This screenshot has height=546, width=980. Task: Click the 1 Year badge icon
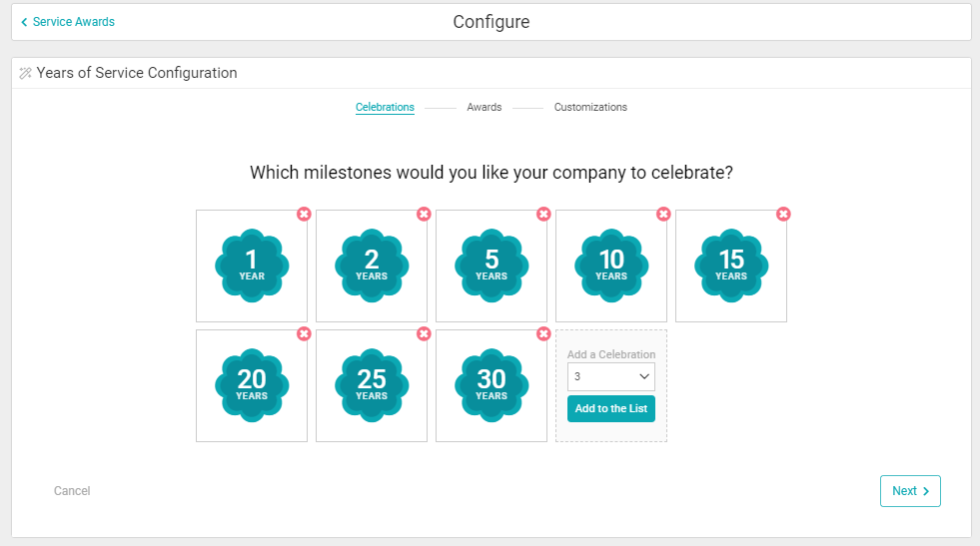click(x=252, y=266)
